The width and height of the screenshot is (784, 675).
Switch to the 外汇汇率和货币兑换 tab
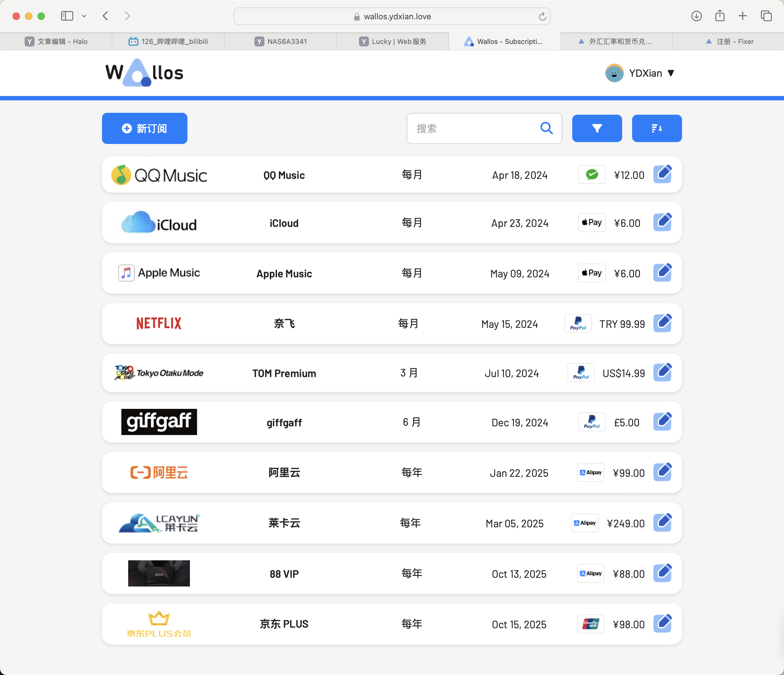[617, 41]
